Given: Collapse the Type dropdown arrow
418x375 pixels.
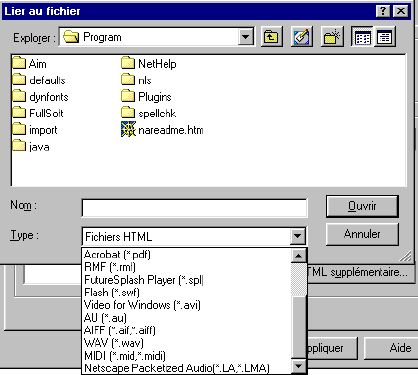Looking at the screenshot, I should pyautogui.click(x=298, y=237).
